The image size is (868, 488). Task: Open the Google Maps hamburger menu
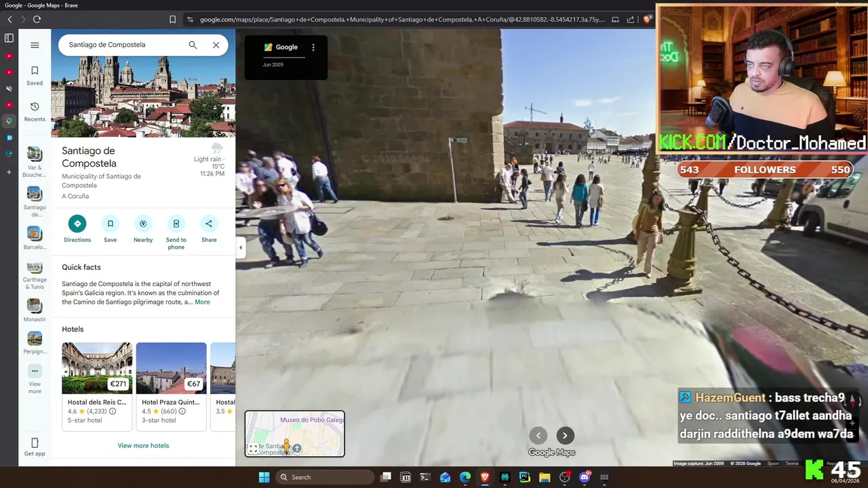[x=35, y=45]
